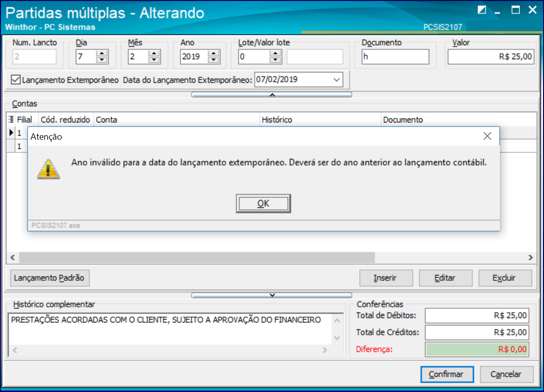Screen dimensions: 544x392
Task: Increase the Lote value with up arrow
Action: click(x=275, y=53)
